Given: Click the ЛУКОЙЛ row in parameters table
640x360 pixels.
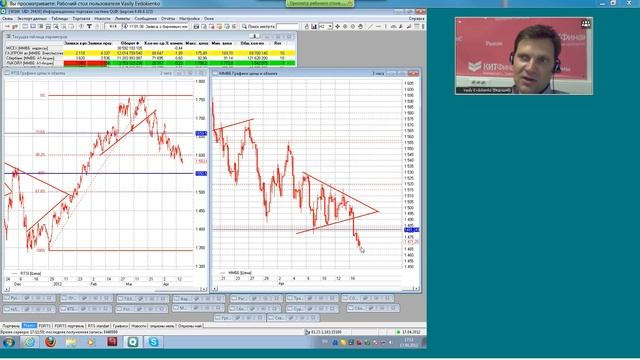Looking at the screenshot, I should pos(150,63).
